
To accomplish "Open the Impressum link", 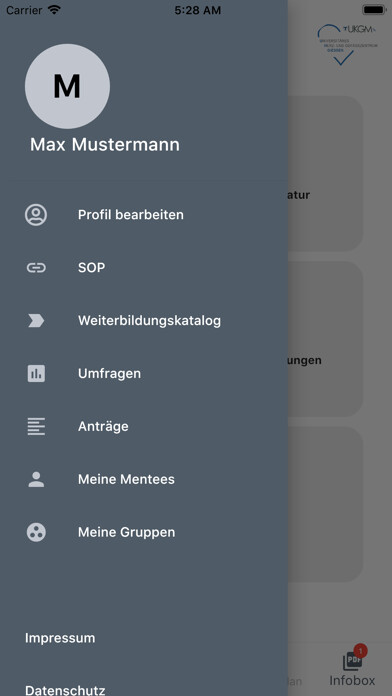I will pyautogui.click(x=60, y=638).
